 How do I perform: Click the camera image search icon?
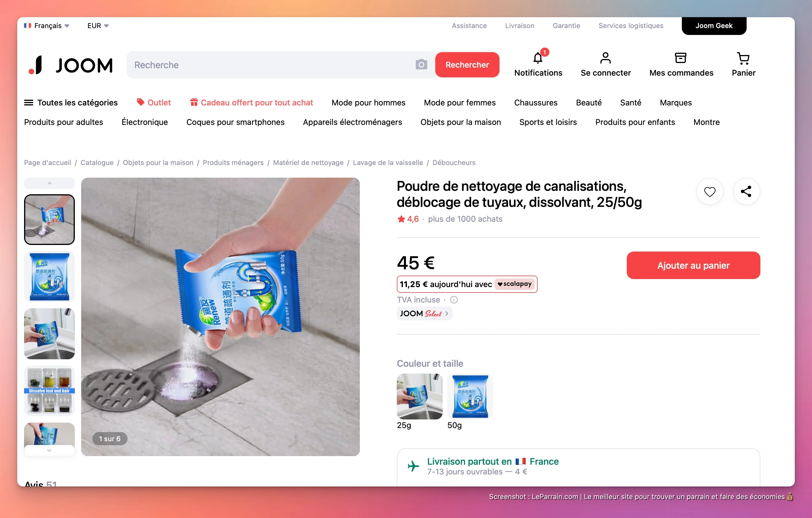[421, 64]
